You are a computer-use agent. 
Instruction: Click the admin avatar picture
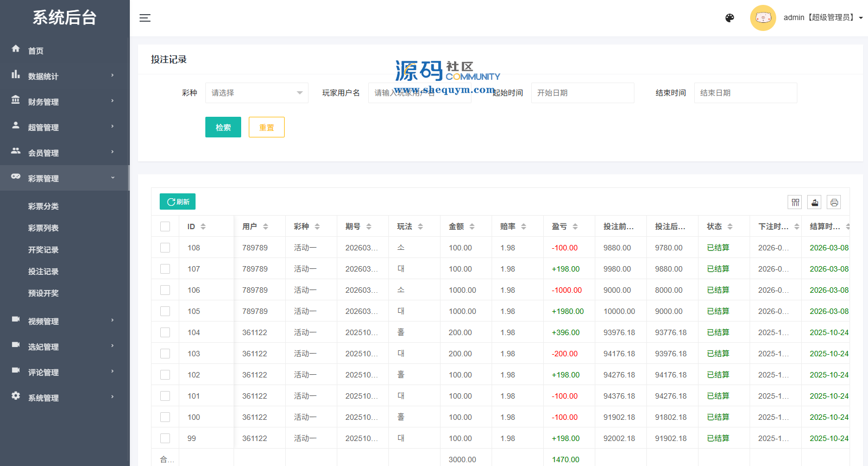point(763,18)
